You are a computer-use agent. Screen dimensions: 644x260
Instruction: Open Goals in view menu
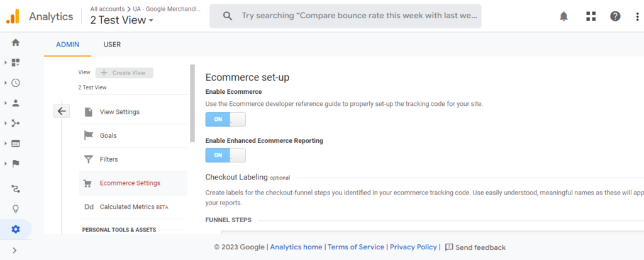coord(133,135)
